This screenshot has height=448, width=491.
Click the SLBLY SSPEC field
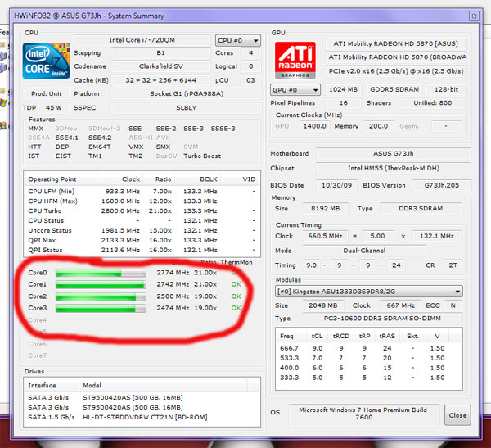(187, 108)
